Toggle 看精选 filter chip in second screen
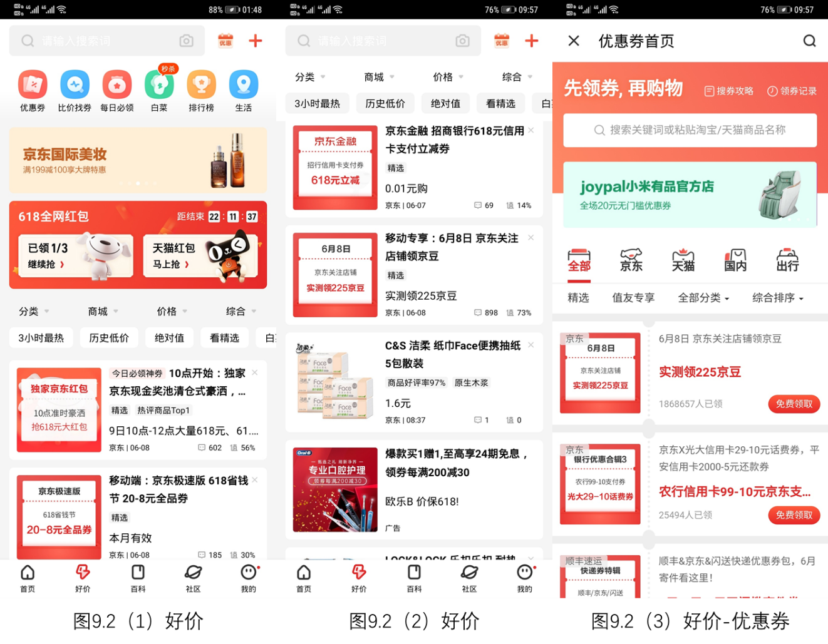 click(x=500, y=103)
